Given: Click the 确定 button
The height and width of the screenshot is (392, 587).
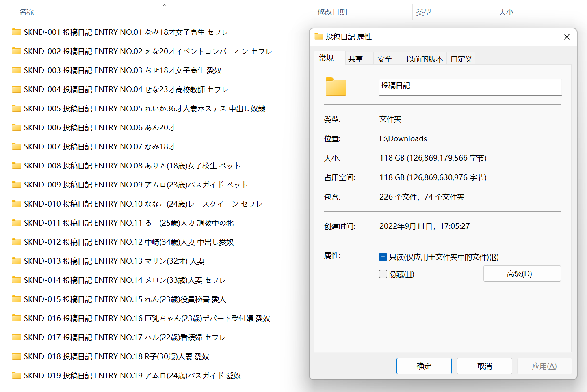Looking at the screenshot, I should 424,366.
